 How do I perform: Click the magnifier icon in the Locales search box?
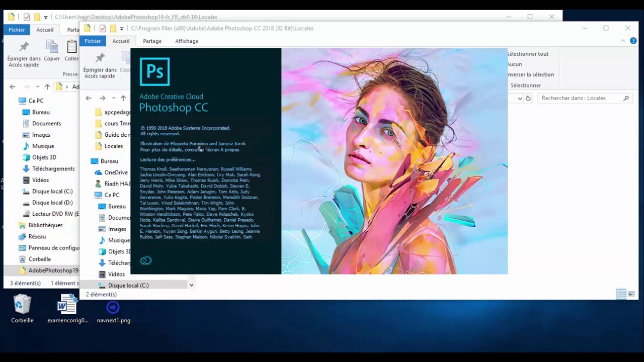pyautogui.click(x=626, y=98)
